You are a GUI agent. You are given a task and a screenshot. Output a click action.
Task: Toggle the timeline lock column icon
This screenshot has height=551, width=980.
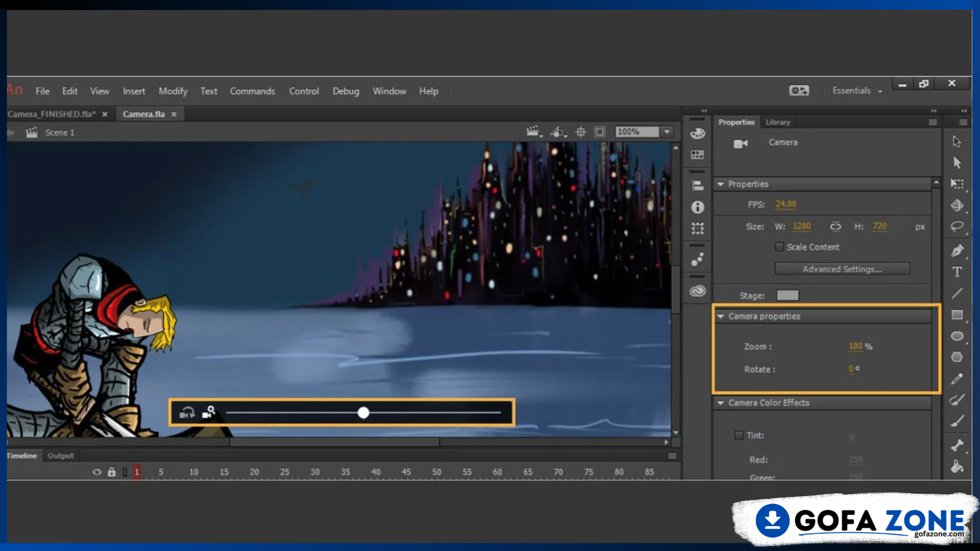pyautogui.click(x=112, y=472)
